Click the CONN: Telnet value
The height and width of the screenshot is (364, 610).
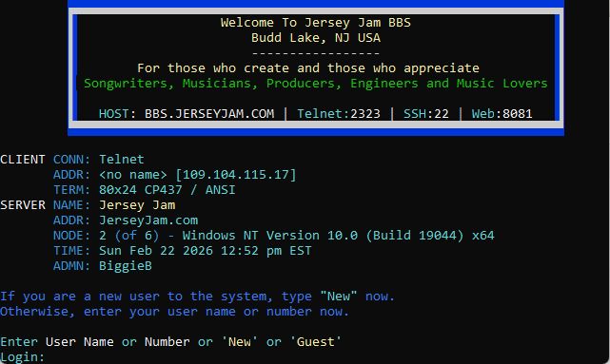pyautogui.click(x=122, y=160)
